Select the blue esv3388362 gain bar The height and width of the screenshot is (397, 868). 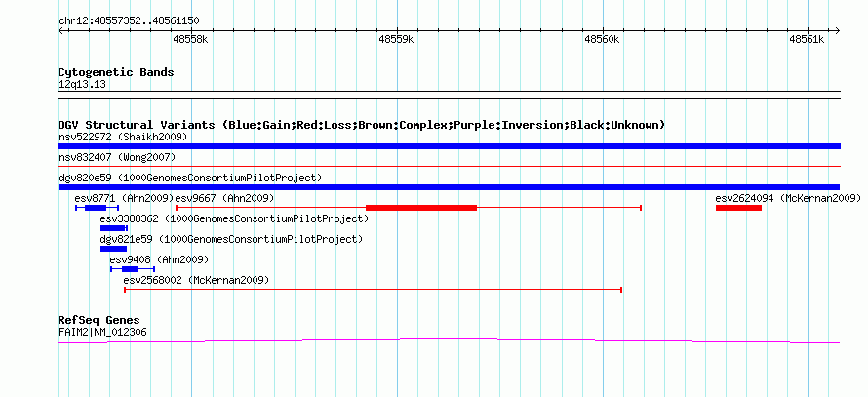pos(114,228)
